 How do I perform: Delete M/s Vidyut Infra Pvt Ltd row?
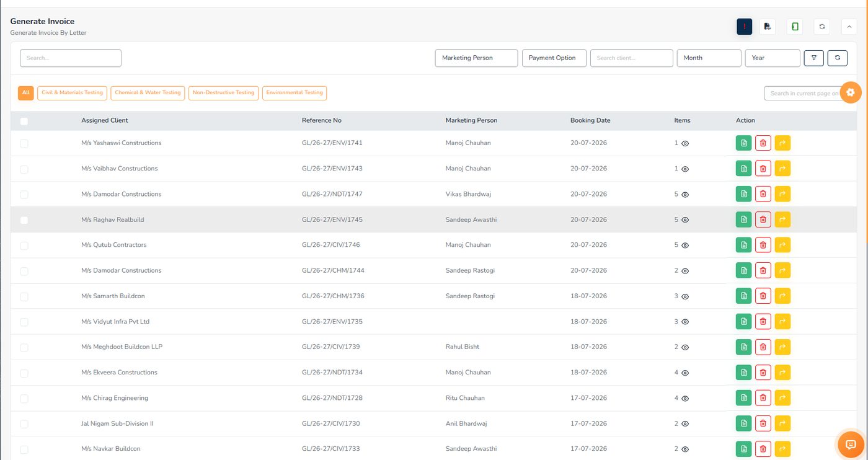763,322
